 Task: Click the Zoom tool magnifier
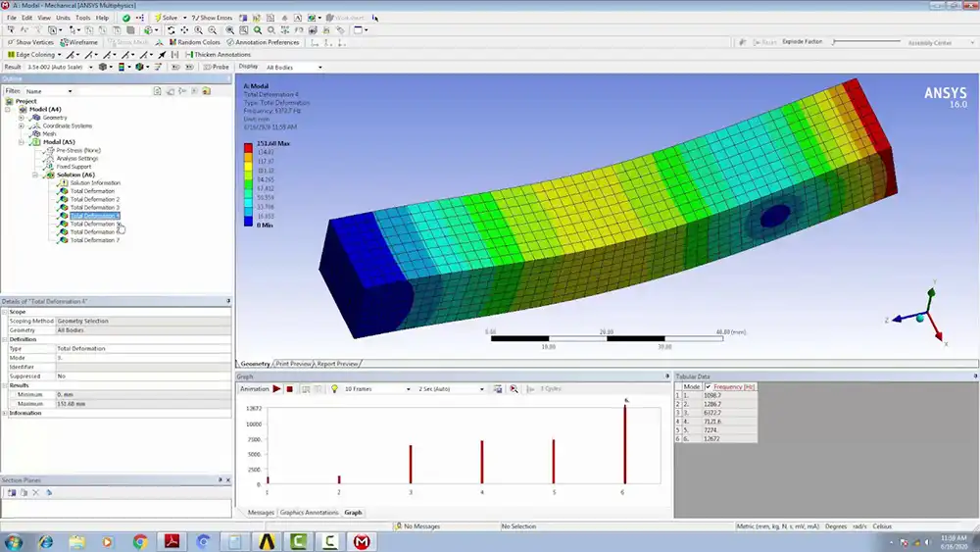click(x=198, y=30)
